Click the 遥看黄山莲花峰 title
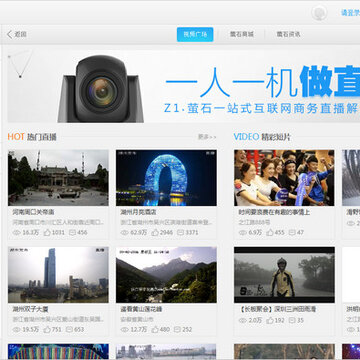This screenshot has height=360, width=360. 141,309
